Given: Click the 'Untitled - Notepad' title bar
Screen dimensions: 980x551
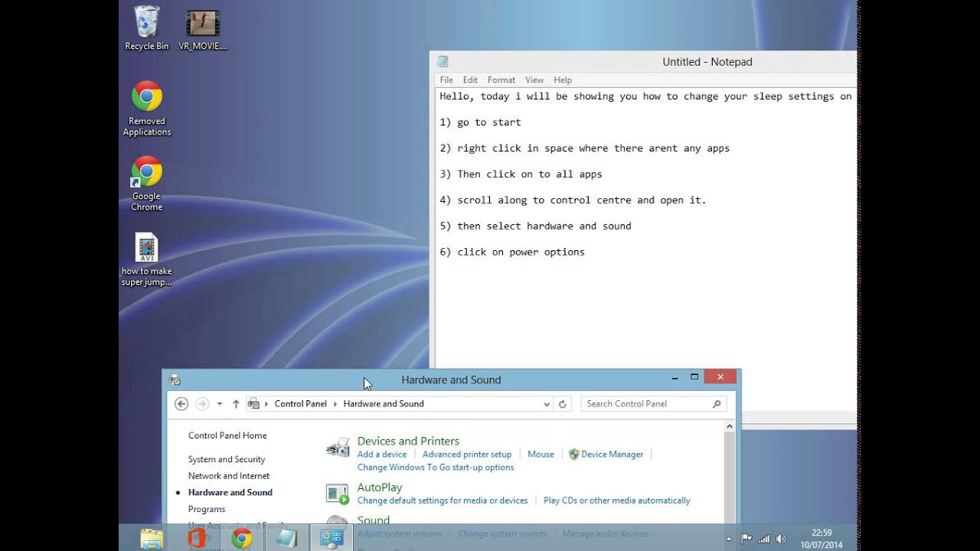Looking at the screenshot, I should click(707, 62).
